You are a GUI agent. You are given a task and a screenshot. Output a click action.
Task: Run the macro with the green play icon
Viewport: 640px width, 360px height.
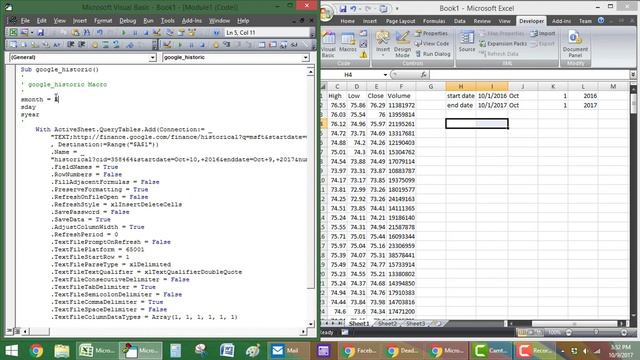[124, 32]
